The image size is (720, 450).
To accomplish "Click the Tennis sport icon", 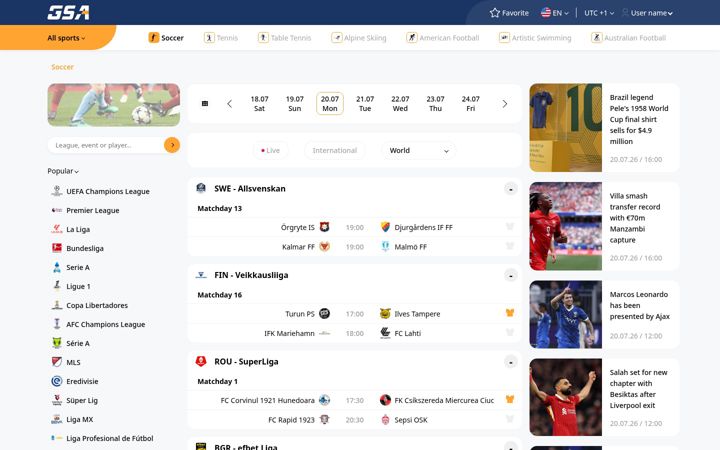I will pos(209,38).
